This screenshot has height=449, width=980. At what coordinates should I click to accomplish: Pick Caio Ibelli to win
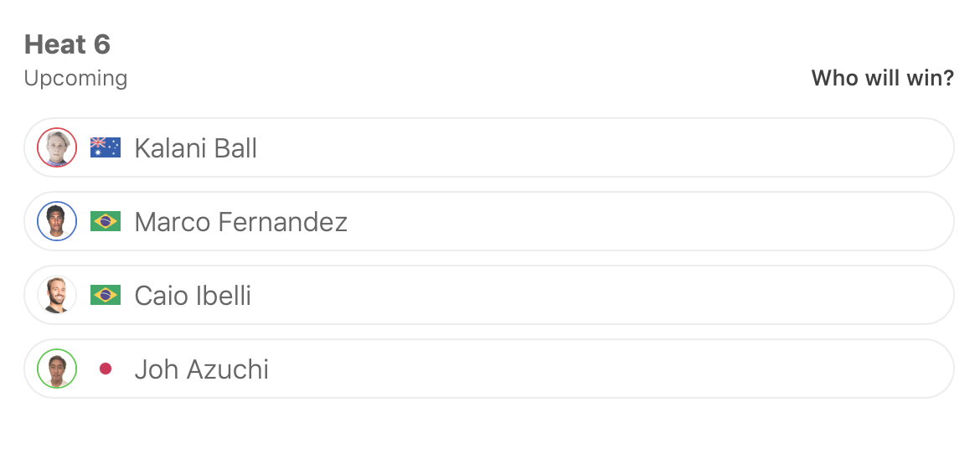586,296
